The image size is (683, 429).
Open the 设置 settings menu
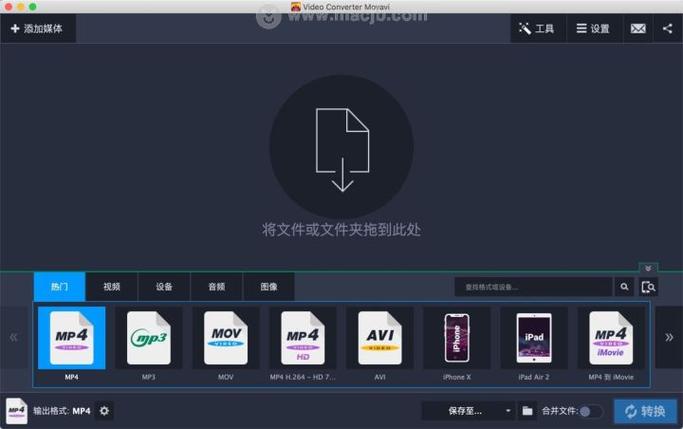593,29
